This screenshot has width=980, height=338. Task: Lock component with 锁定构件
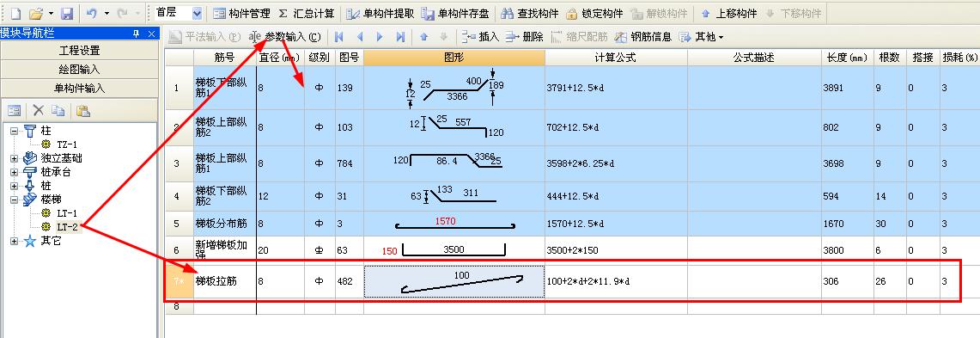pos(594,13)
